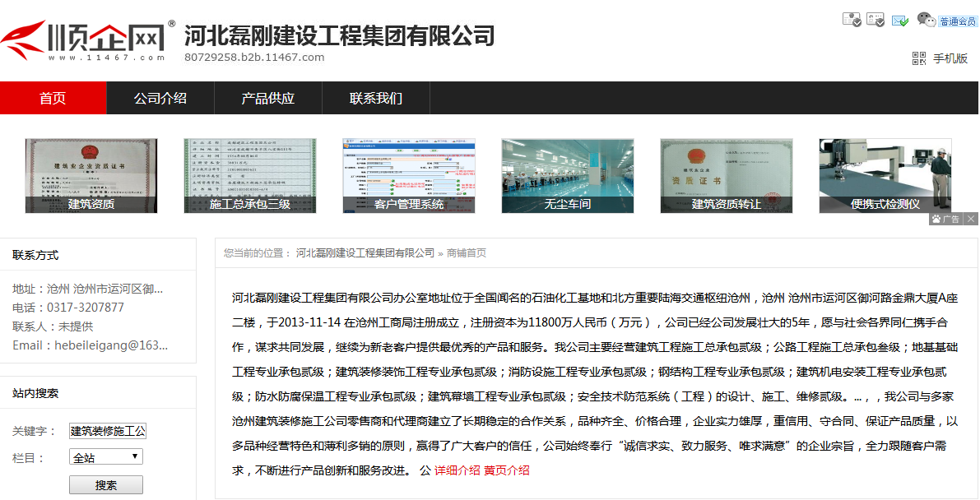The width and height of the screenshot is (980, 500).
Task: Open the 客户管理系统 ad thumbnail
Action: (409, 176)
